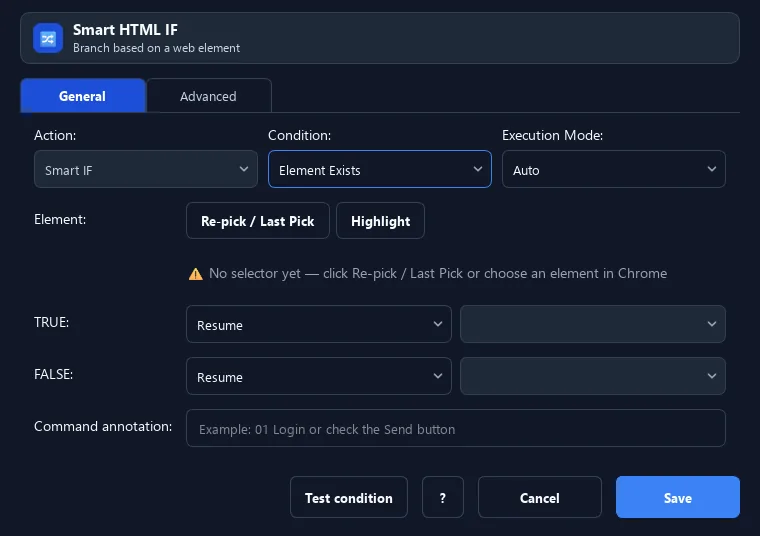Screen dimensions: 760x536
Task: Click the 'Condition:' label
Action: (x=300, y=135)
